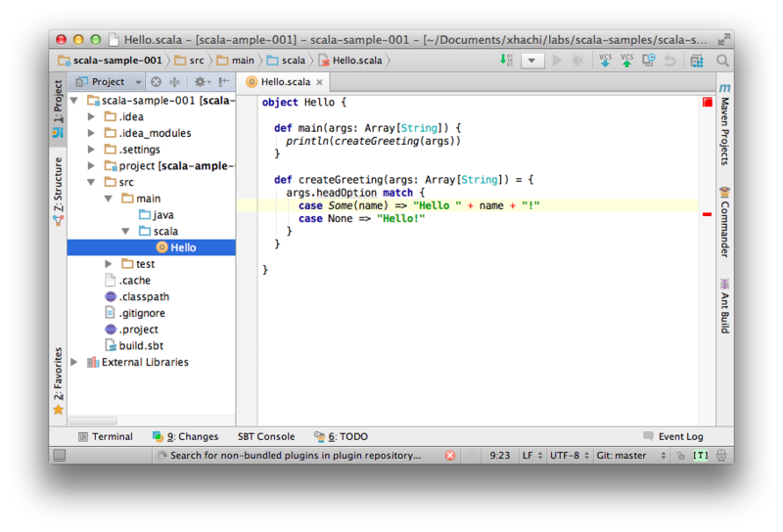Viewport: 783px width, 532px height.
Task: Cancel the plugin search background task
Action: click(450, 456)
